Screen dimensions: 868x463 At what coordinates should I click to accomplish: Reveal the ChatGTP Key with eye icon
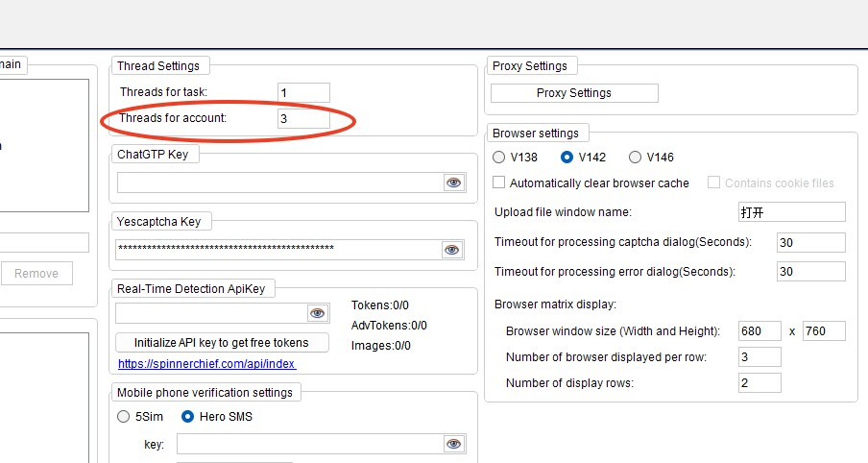pyautogui.click(x=454, y=183)
